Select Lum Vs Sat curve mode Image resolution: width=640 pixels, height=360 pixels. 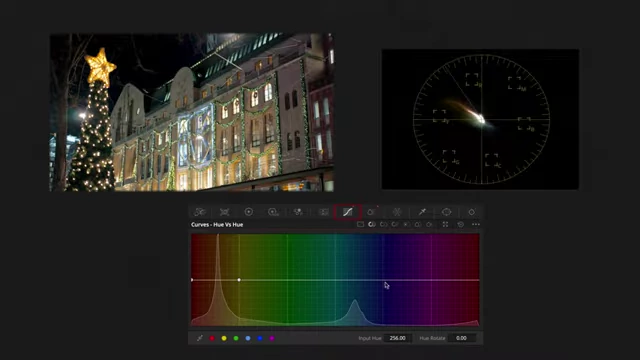click(406, 224)
